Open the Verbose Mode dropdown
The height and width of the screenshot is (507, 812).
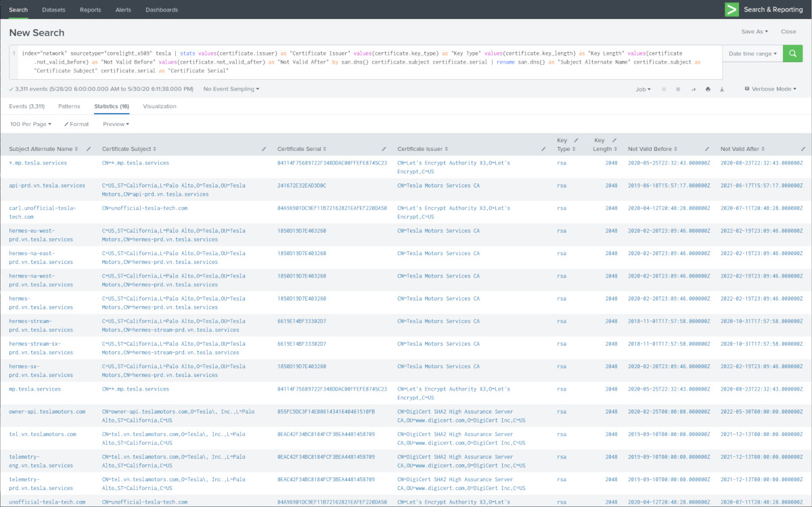770,89
